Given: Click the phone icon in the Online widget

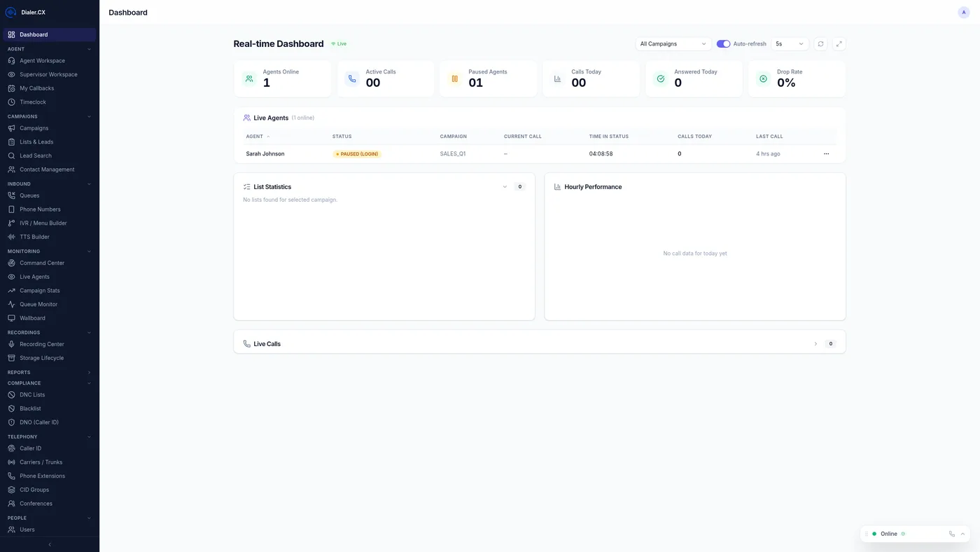Looking at the screenshot, I should pos(951,533).
